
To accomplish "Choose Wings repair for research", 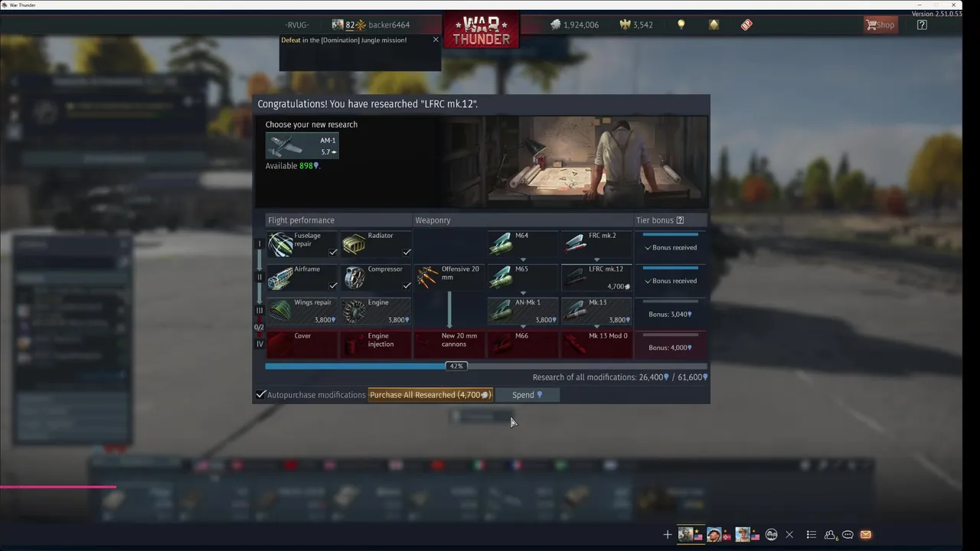I will 302,311.
